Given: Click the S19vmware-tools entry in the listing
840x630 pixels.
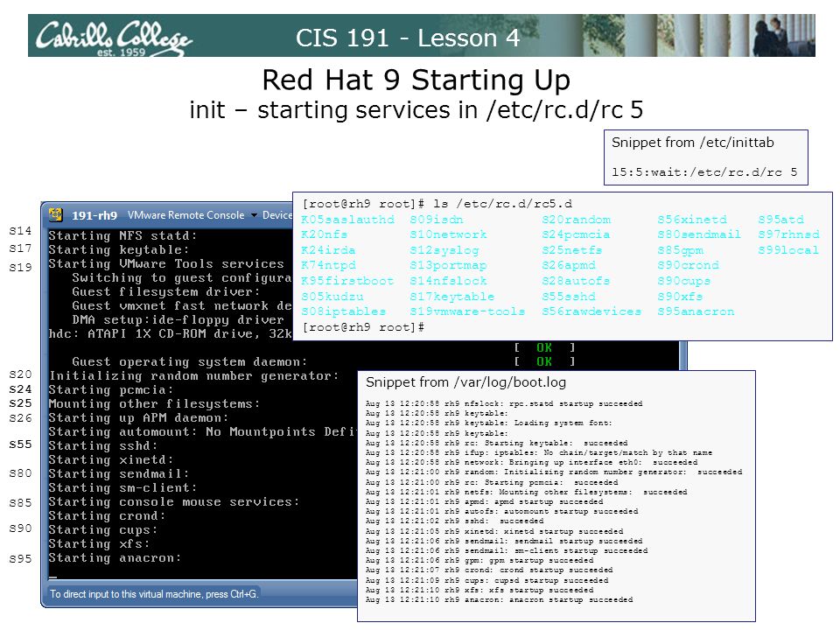Looking at the screenshot, I should [467, 311].
